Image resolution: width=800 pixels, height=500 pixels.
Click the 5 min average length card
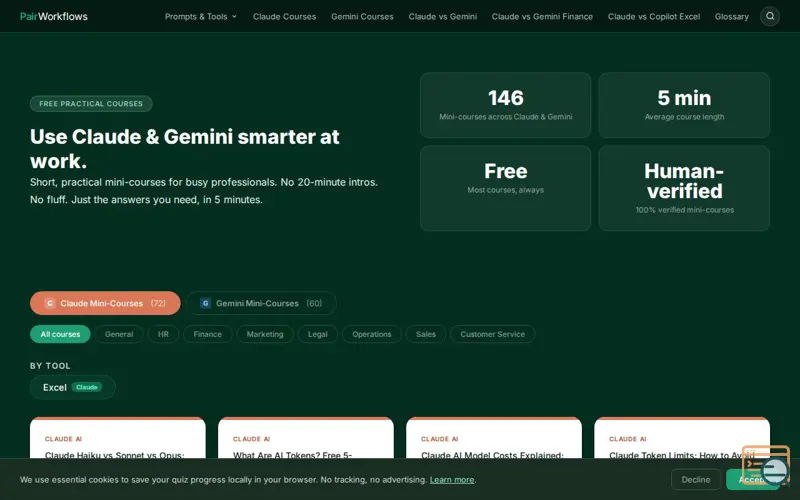coord(684,105)
